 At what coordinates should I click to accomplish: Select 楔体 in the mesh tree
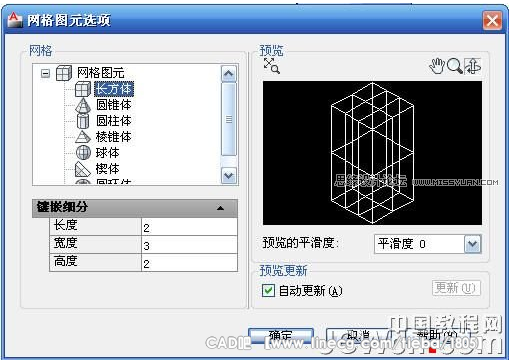107,169
